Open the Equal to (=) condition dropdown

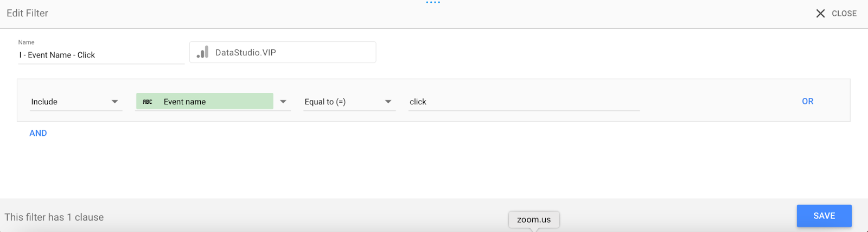388,102
